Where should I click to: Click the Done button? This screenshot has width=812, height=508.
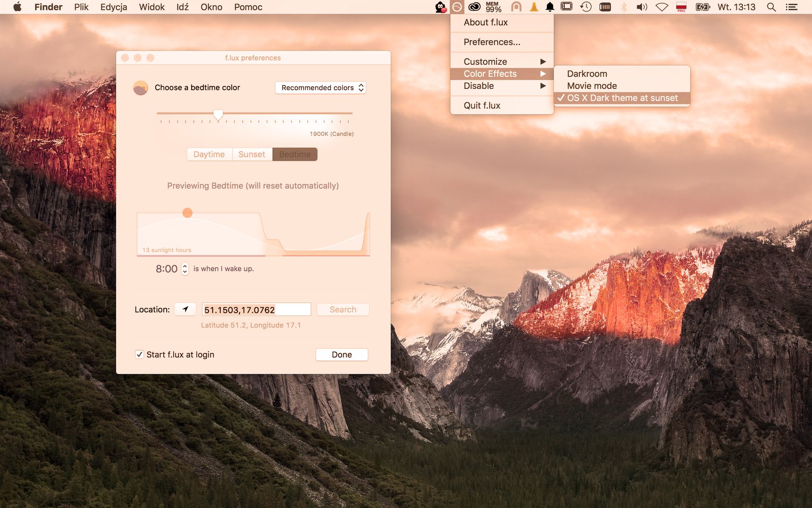(x=342, y=355)
